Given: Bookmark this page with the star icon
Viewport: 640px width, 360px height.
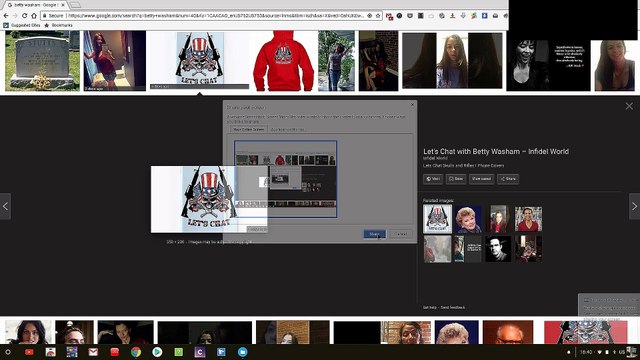Looking at the screenshot, I should 378,16.
